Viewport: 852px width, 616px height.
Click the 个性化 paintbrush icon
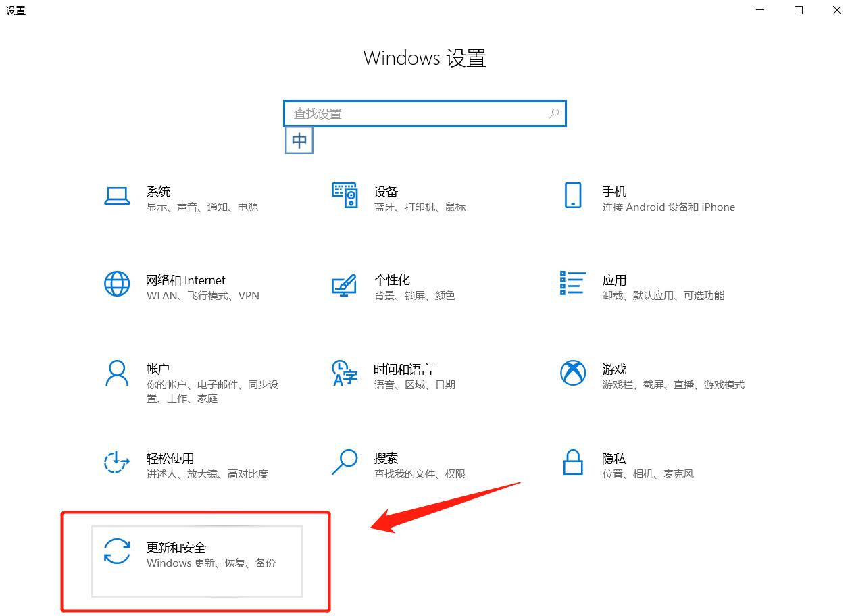(x=345, y=284)
